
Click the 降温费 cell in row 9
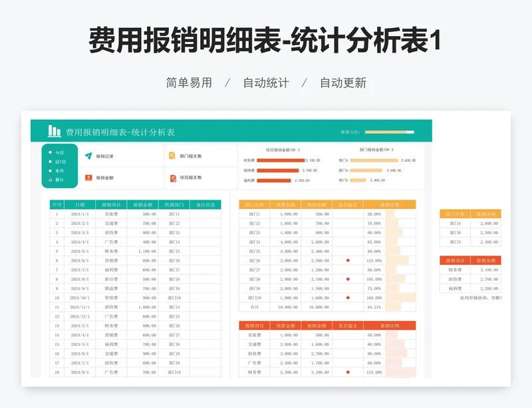(x=111, y=288)
